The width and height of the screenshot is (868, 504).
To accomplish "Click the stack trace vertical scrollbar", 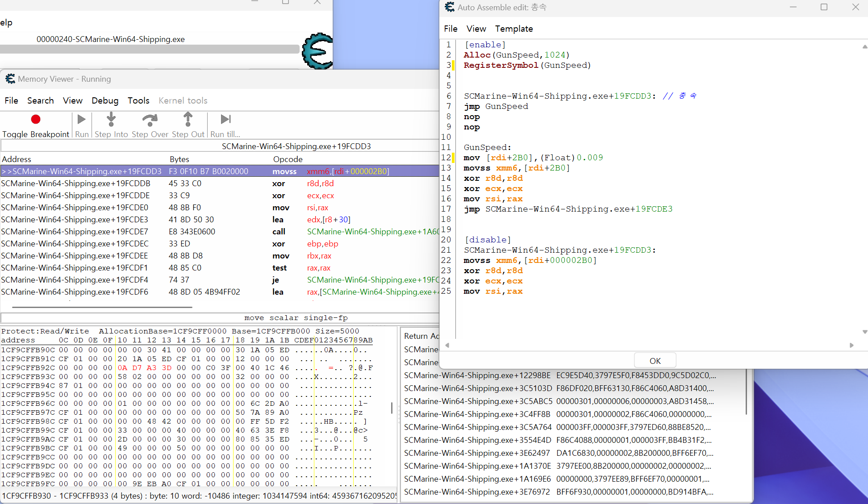I will pos(746,393).
